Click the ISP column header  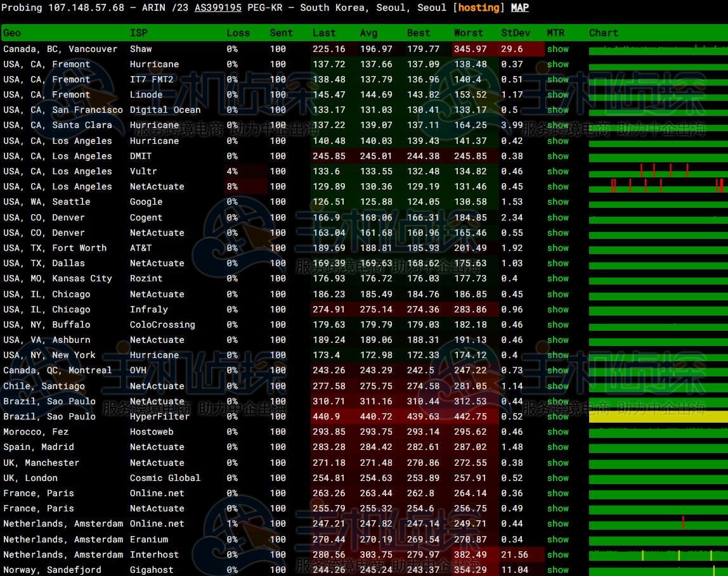coord(139,33)
